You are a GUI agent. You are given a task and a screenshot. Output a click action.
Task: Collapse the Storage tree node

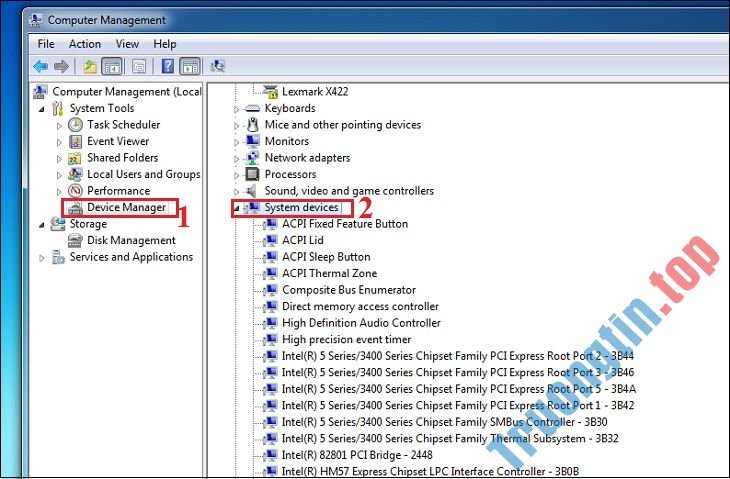(41, 224)
